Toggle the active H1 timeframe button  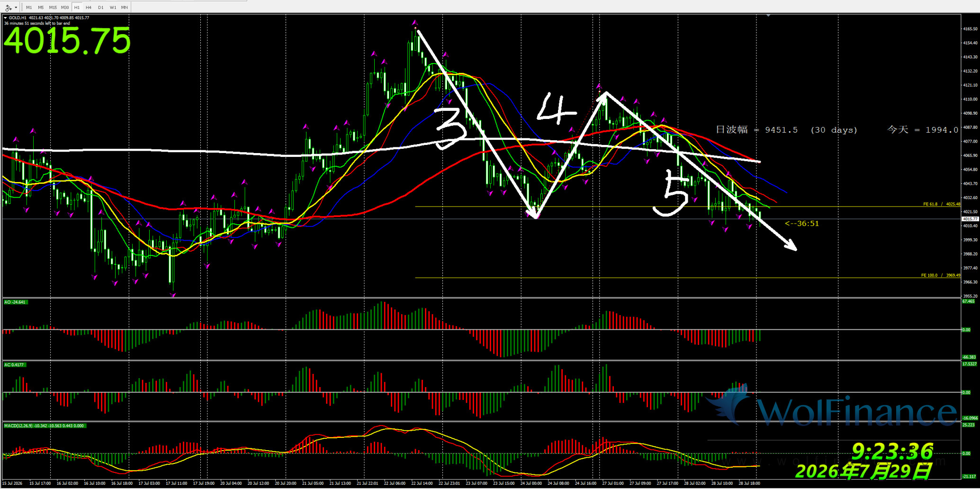coord(77,8)
